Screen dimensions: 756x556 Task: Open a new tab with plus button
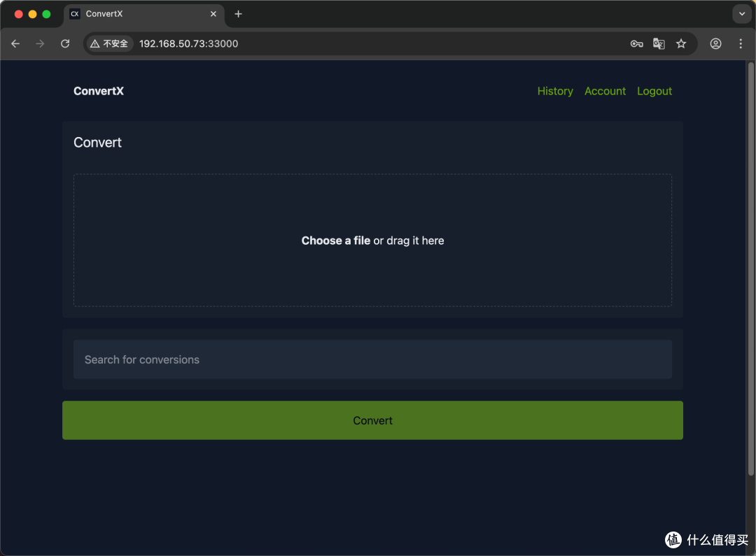[238, 14]
